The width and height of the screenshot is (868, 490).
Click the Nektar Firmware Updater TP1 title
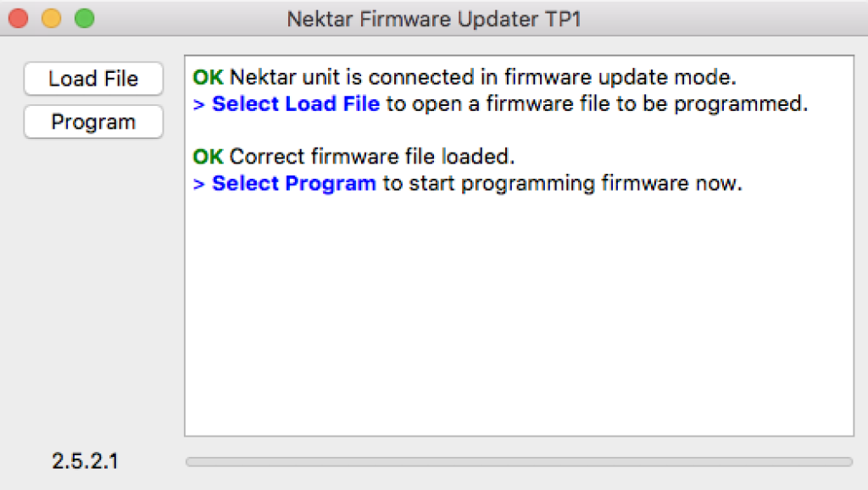434,19
